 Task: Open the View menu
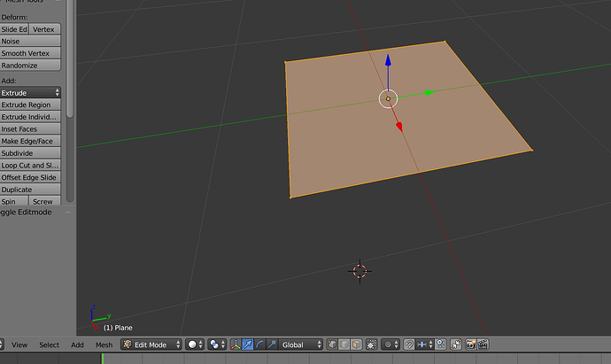pyautogui.click(x=19, y=345)
